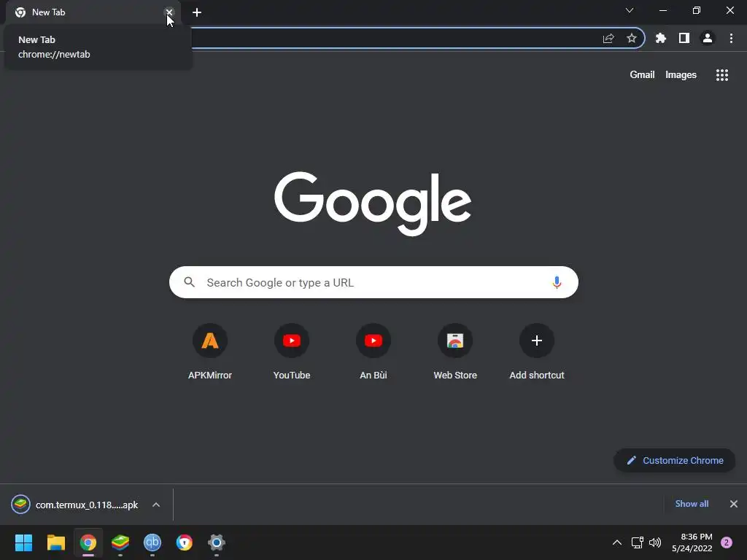Viewport: 747px width, 560px height.
Task: Close the New Tab browser tab
Action: [x=169, y=12]
